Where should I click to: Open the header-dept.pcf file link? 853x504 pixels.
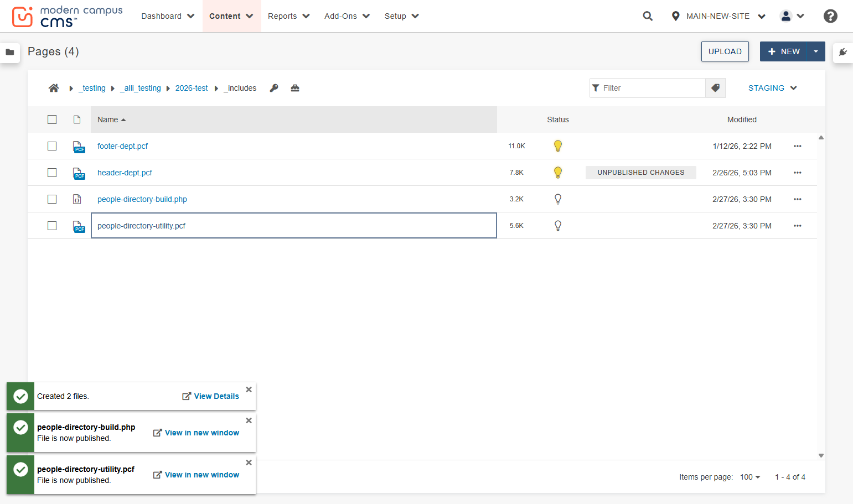[x=125, y=173]
